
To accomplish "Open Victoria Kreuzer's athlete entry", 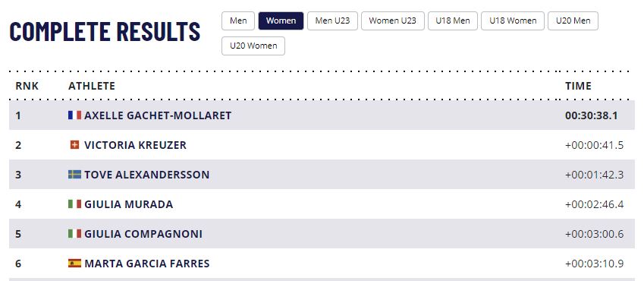I will 135,145.
